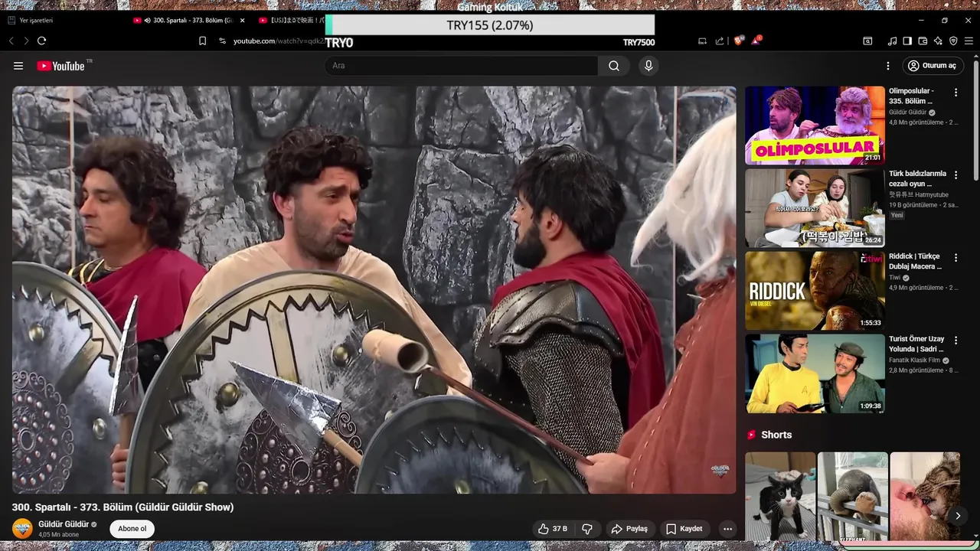Image resolution: width=980 pixels, height=551 pixels.
Task: Click the Kaydet save button
Action: pyautogui.click(x=684, y=529)
